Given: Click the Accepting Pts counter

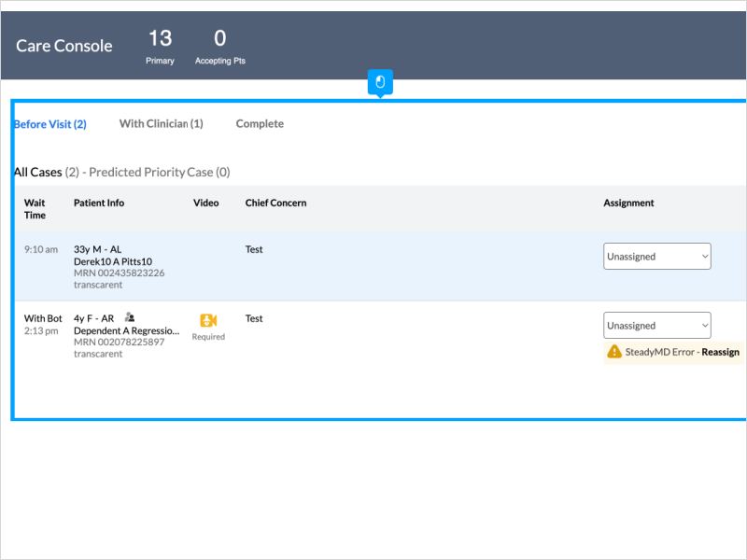Looking at the screenshot, I should pyautogui.click(x=220, y=39).
